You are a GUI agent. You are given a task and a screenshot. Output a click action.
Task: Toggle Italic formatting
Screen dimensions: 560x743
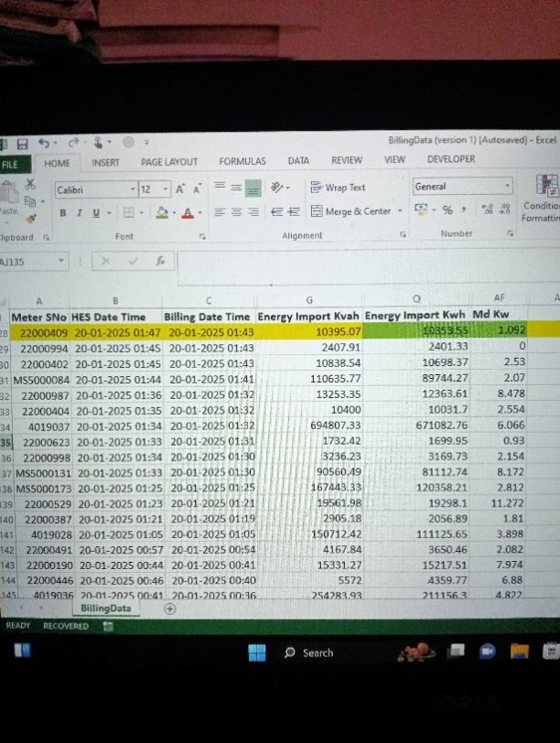click(x=79, y=213)
